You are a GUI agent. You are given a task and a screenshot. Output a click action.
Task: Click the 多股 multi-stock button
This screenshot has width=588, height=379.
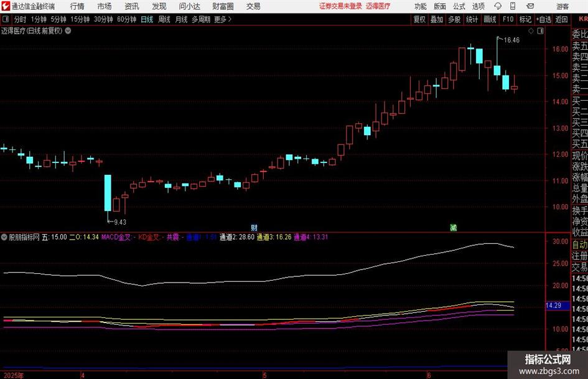point(454,19)
